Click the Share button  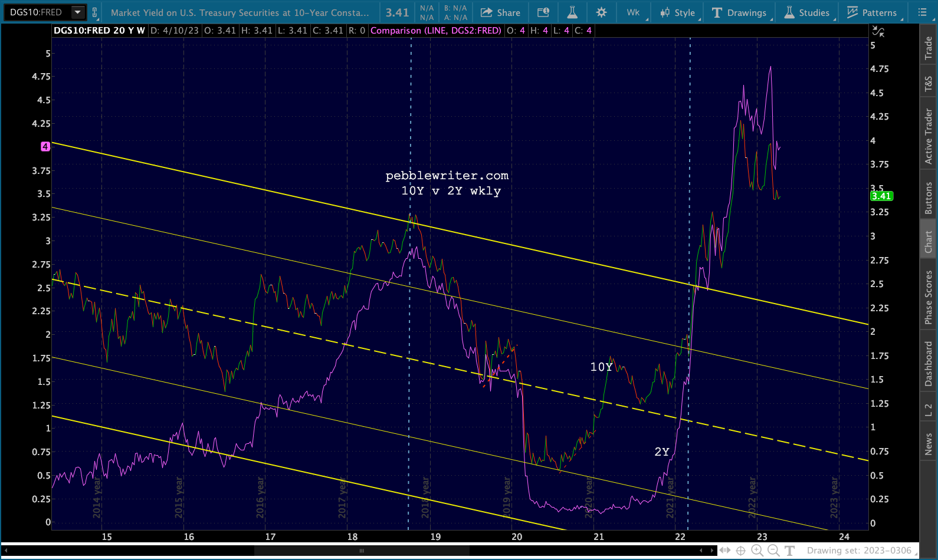(x=500, y=12)
